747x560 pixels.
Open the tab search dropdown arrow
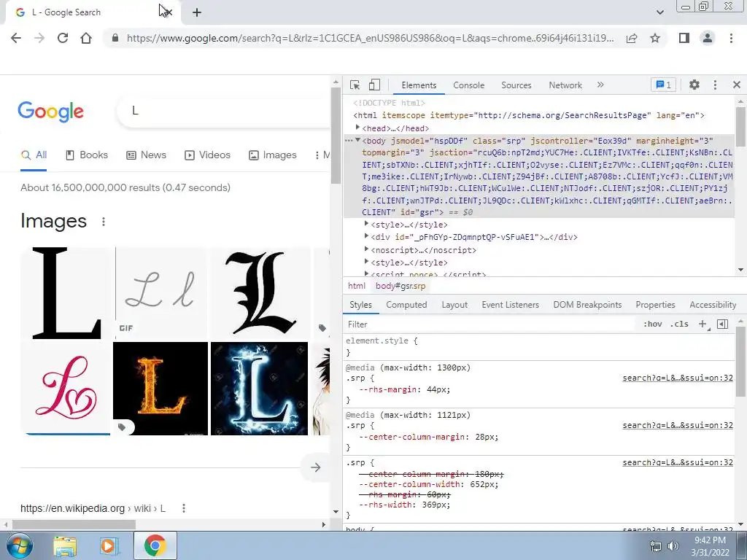659,12
